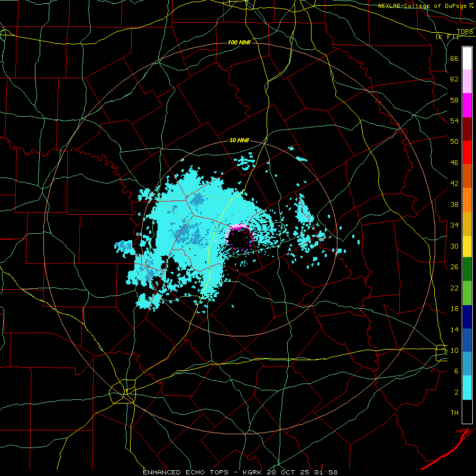Pick the cyan legend swatch
Screen dimensions: 476x476
coord(467,388)
